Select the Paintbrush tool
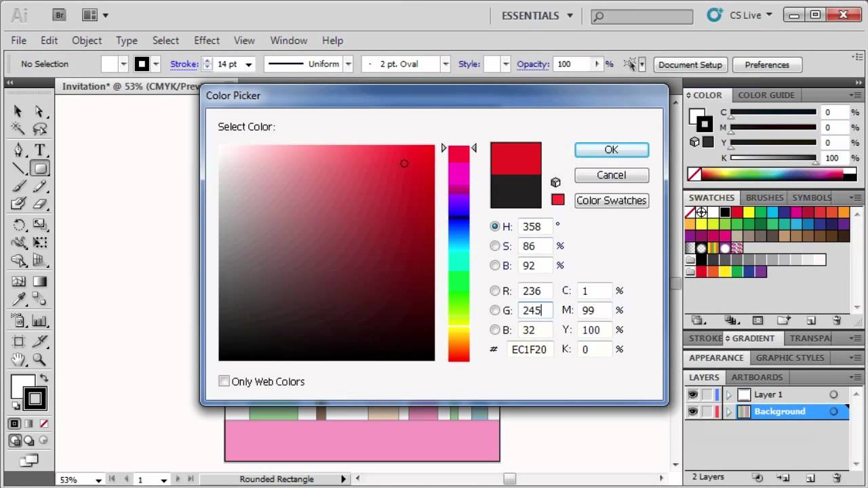 click(x=18, y=186)
